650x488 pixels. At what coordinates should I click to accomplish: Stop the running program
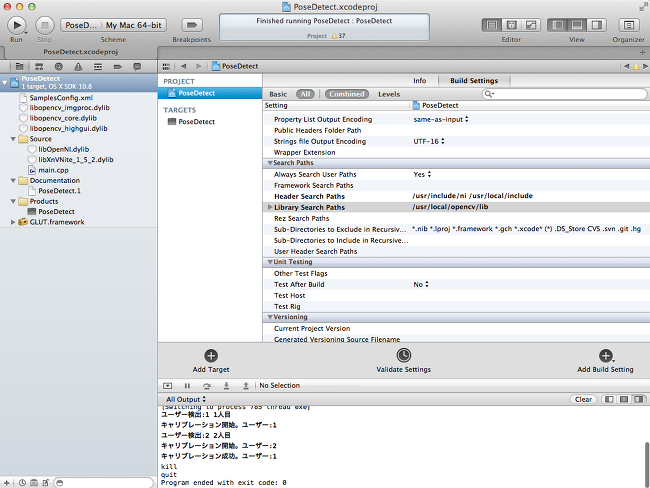pos(44,25)
